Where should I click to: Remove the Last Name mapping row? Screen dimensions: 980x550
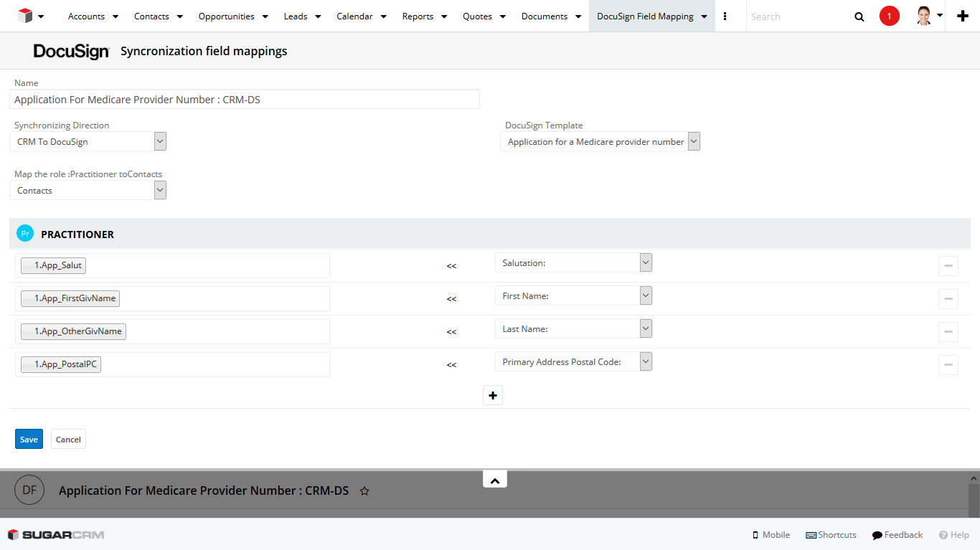(x=948, y=332)
